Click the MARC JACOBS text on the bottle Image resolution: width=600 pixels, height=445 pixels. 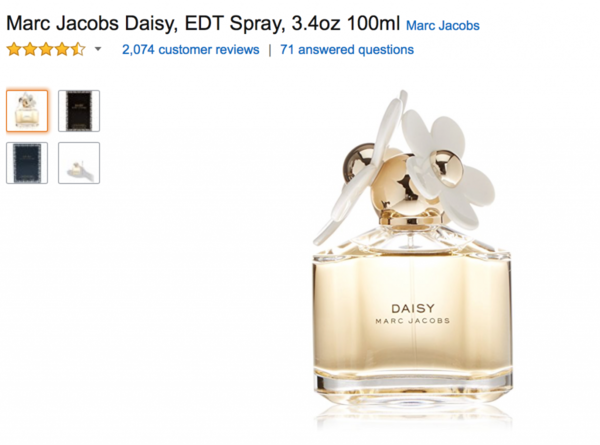click(x=412, y=321)
